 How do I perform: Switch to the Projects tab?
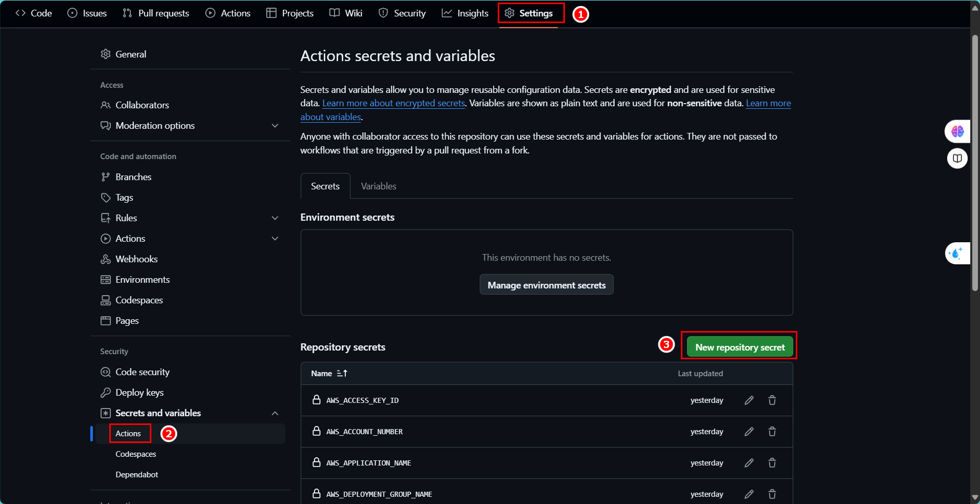coord(290,13)
